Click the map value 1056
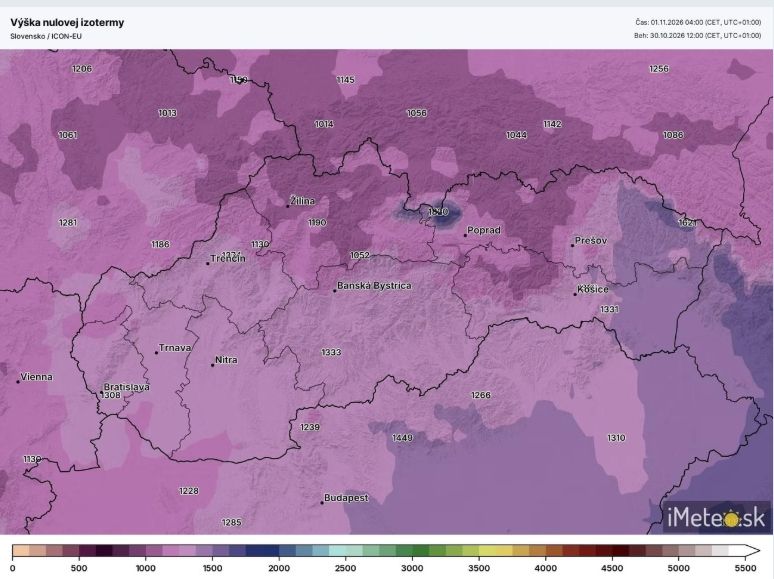This screenshot has width=774, height=579. pos(417,113)
